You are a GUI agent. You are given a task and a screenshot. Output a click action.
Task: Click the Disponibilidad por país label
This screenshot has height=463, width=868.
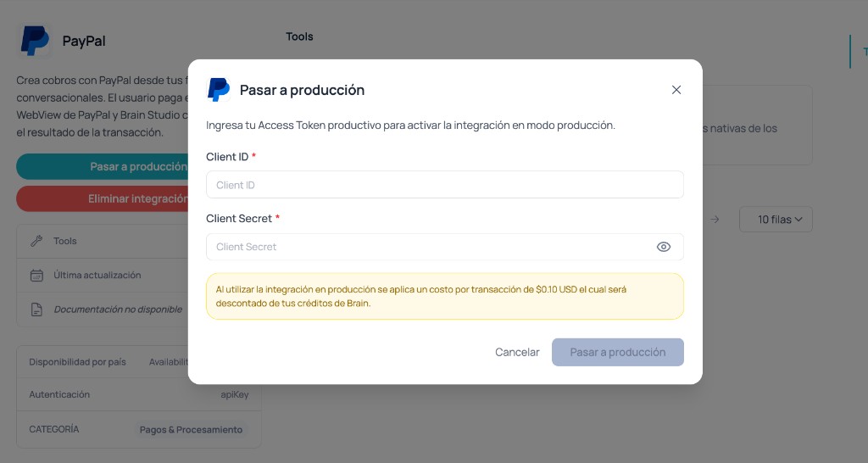point(77,361)
